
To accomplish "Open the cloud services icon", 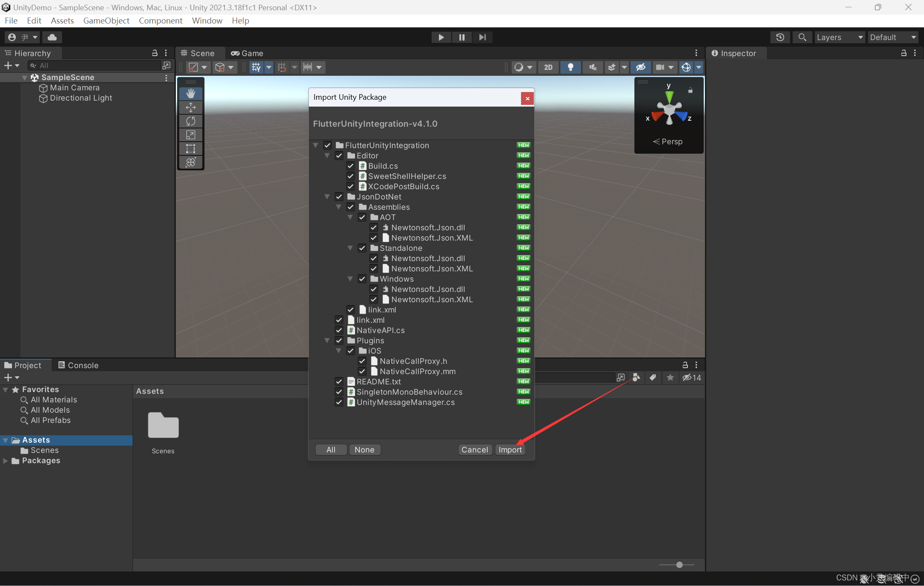I will (x=52, y=37).
